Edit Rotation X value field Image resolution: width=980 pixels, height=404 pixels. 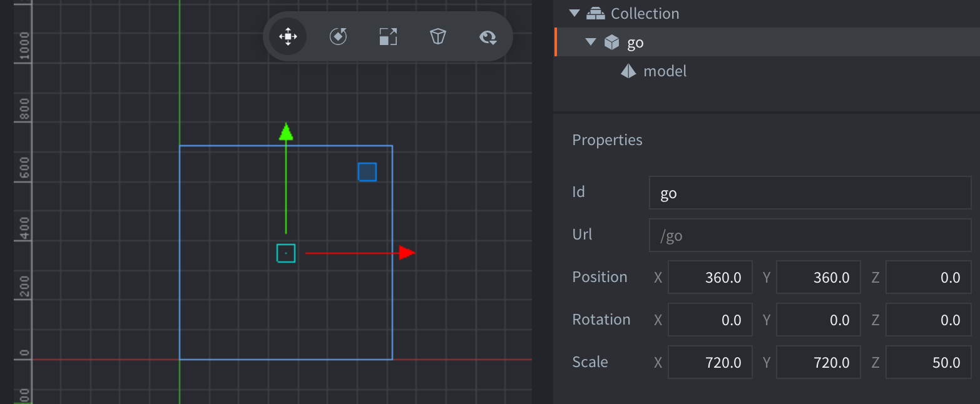tap(710, 320)
